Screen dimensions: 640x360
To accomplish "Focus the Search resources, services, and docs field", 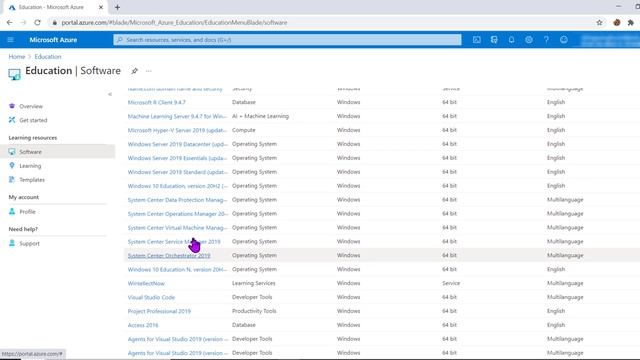I will point(287,40).
